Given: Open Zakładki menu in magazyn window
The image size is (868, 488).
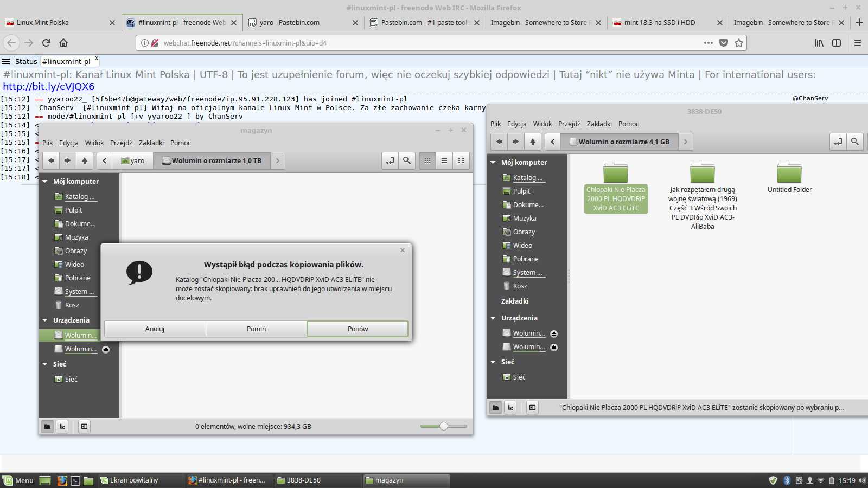Looking at the screenshot, I should [151, 143].
